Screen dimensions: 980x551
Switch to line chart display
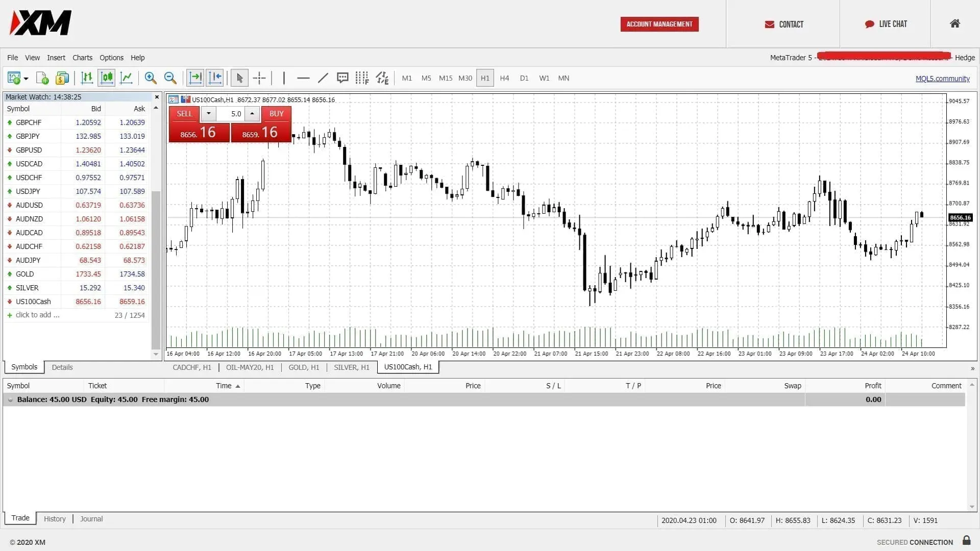point(126,78)
